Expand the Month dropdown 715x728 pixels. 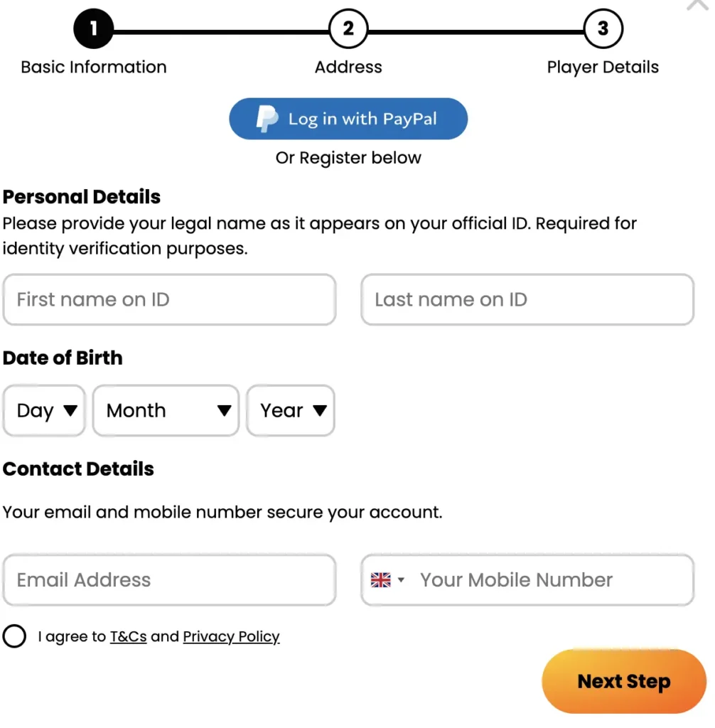[x=166, y=410]
